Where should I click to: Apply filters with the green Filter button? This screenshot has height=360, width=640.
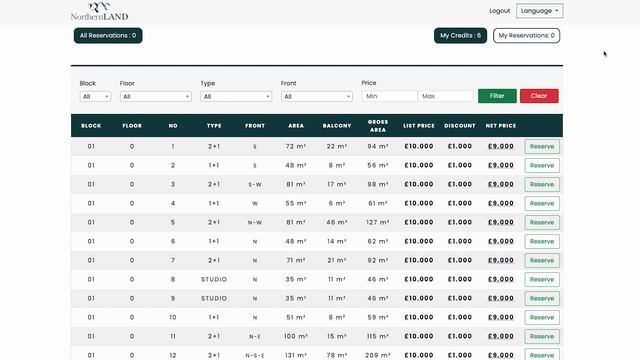click(x=497, y=96)
